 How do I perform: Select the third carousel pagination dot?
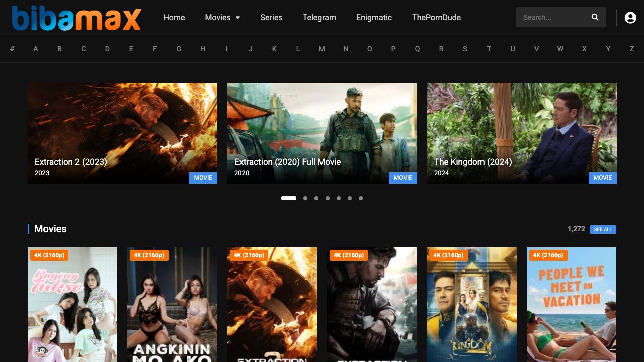pos(316,198)
